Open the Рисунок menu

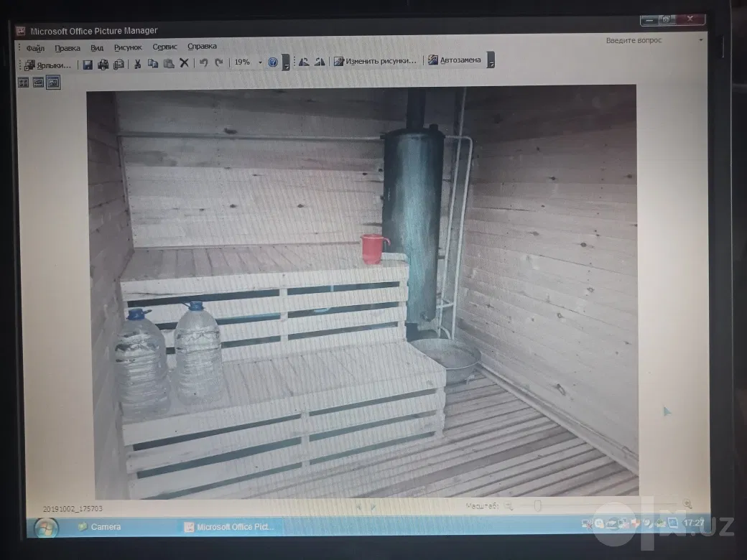pos(128,47)
